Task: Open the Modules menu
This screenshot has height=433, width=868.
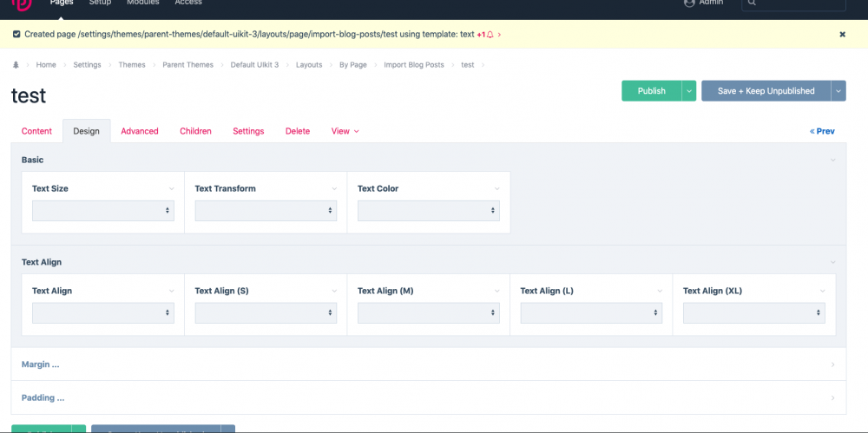Action: click(x=143, y=3)
